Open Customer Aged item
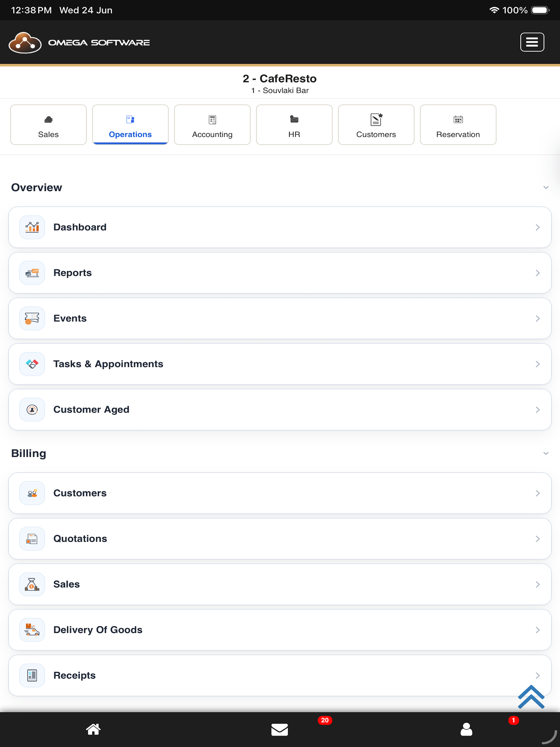This screenshot has width=560, height=747. pos(280,410)
